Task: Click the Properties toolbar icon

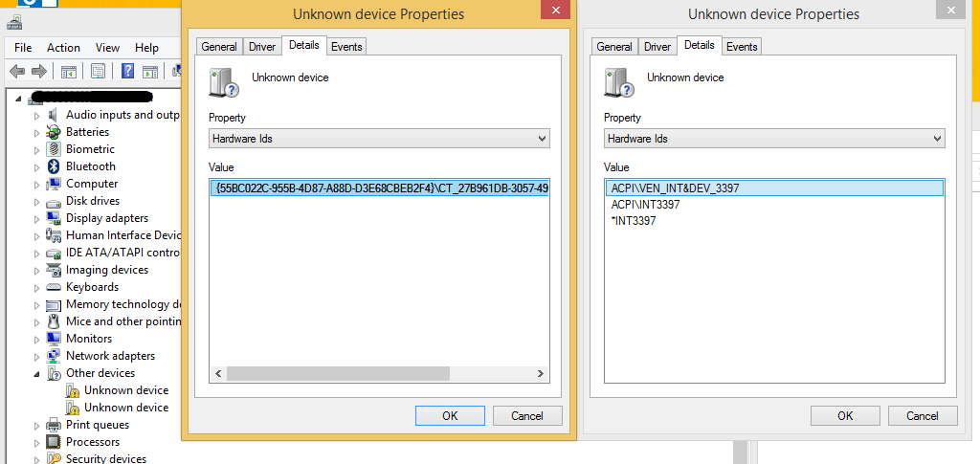Action: [x=98, y=71]
